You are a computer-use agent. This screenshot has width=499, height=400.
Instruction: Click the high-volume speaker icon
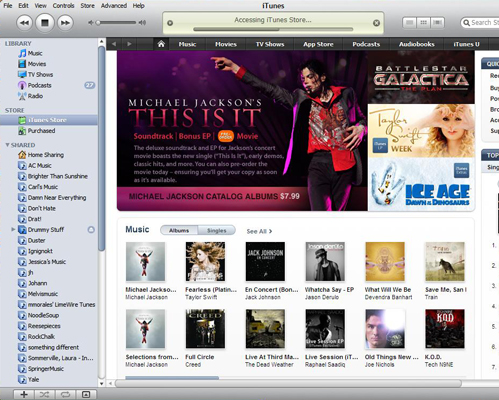click(142, 23)
